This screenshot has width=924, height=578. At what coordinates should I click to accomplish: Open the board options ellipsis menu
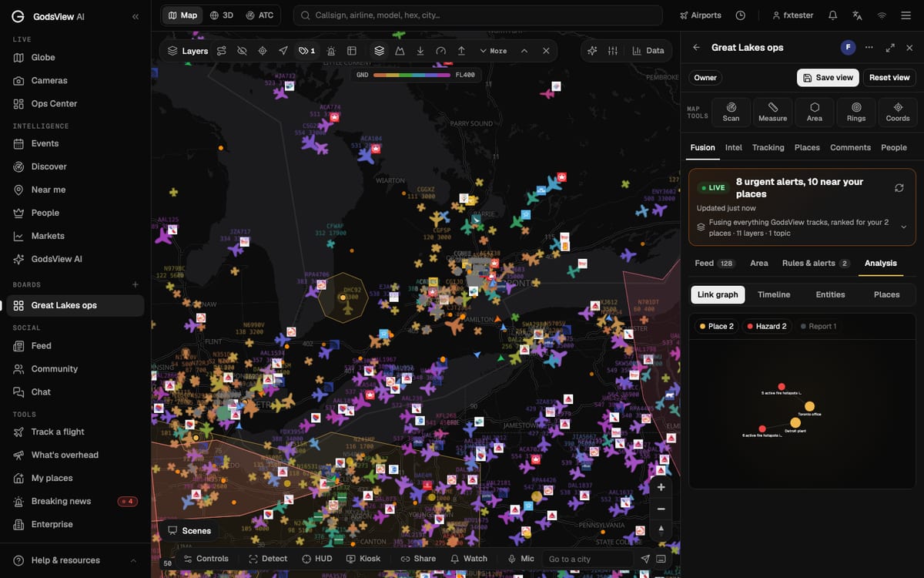[x=869, y=47]
